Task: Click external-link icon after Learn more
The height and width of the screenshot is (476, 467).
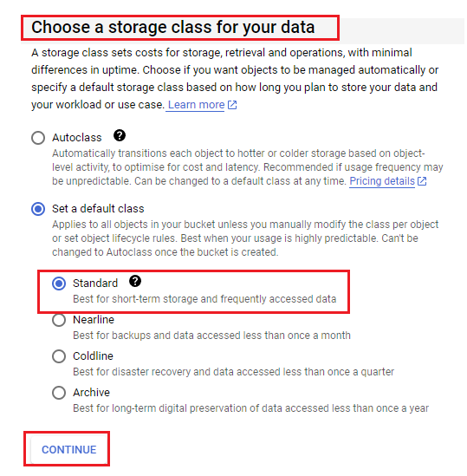Action: (232, 105)
